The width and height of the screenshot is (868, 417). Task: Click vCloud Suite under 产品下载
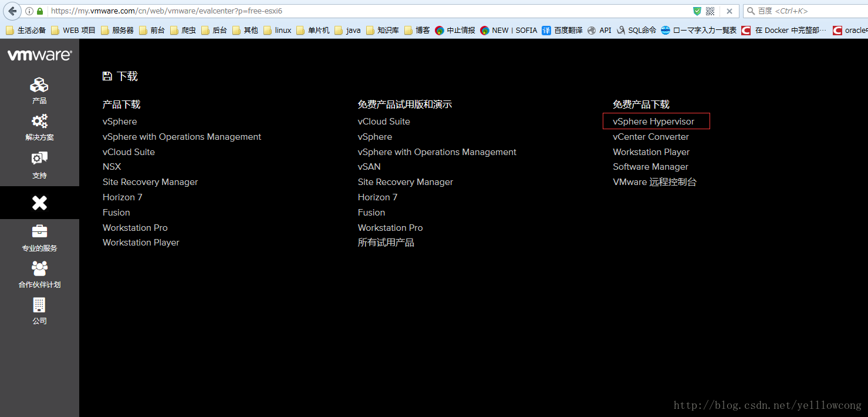129,152
